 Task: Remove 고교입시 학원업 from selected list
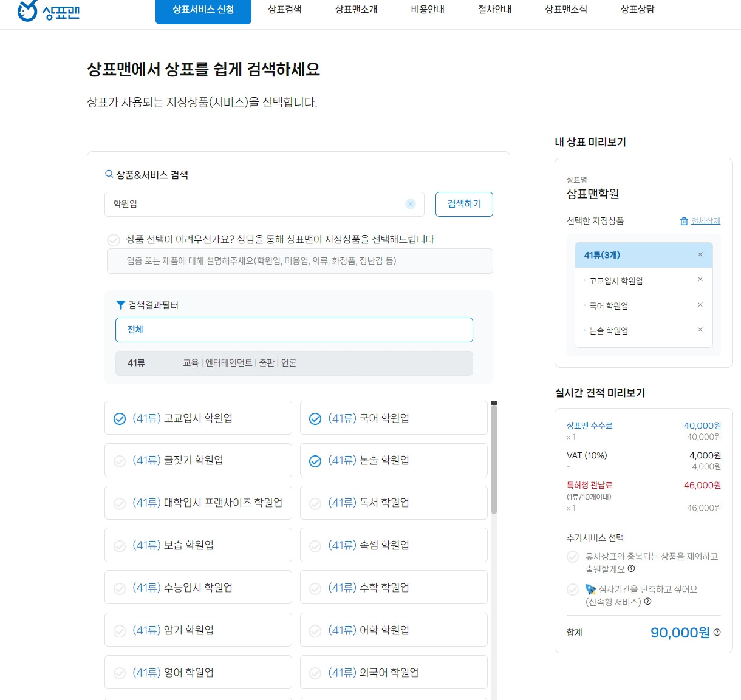coord(700,279)
